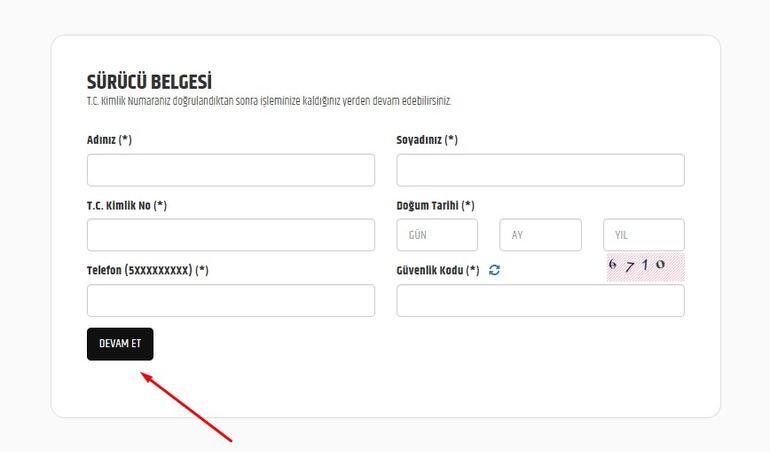The height and width of the screenshot is (452, 770).
Task: Click the YIL birth year field
Action: (x=643, y=235)
